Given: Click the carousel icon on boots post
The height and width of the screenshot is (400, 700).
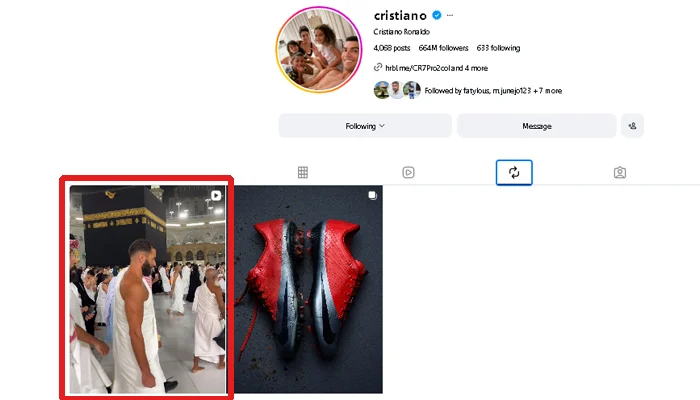Looking at the screenshot, I should (372, 195).
